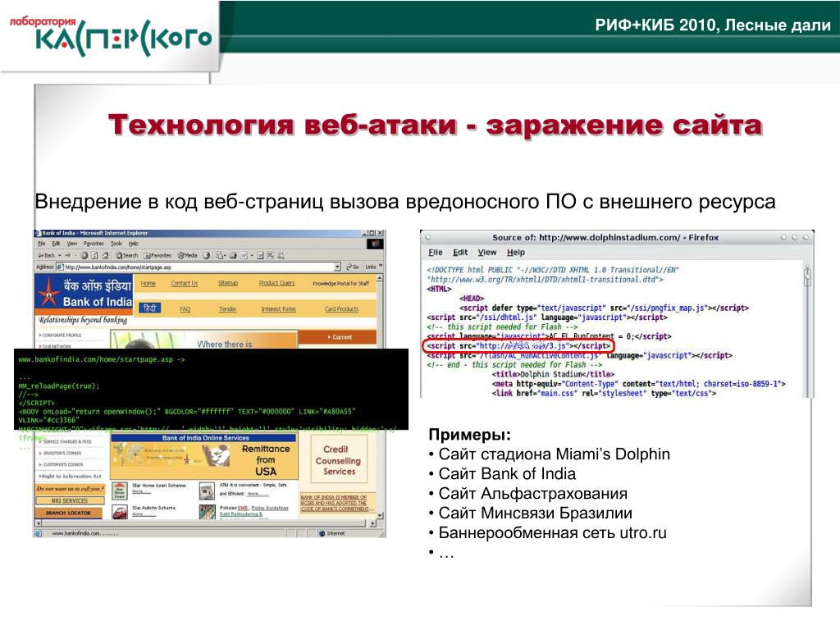Click Knowledge Portal for Staff link
840x630 pixels.
(340, 283)
